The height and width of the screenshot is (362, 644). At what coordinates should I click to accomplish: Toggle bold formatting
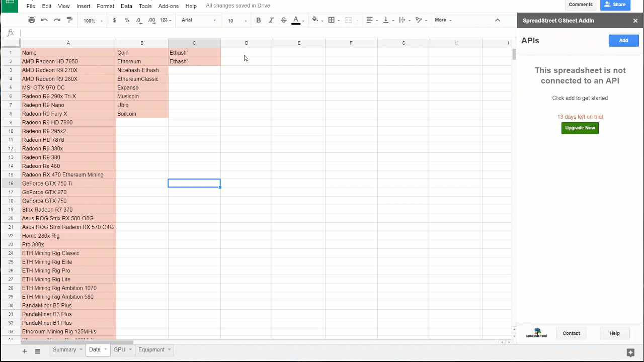[x=259, y=20]
